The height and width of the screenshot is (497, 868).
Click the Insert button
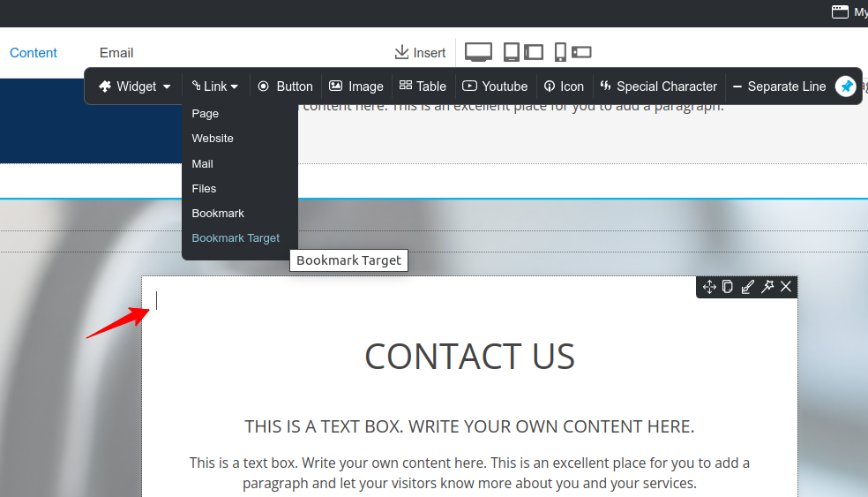[x=420, y=53]
